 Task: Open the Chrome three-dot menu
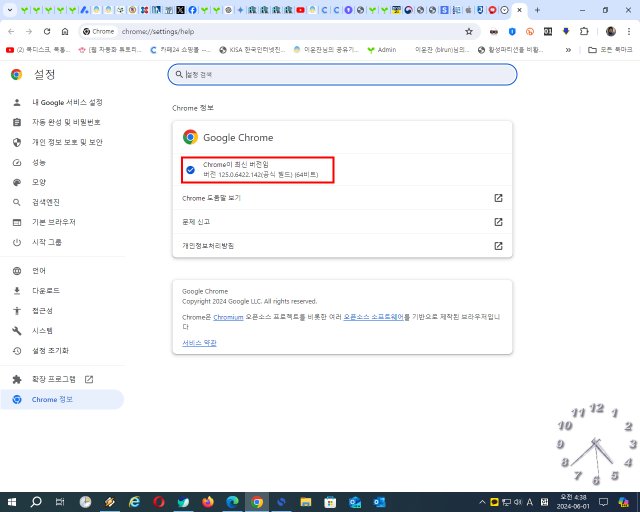pyautogui.click(x=629, y=31)
